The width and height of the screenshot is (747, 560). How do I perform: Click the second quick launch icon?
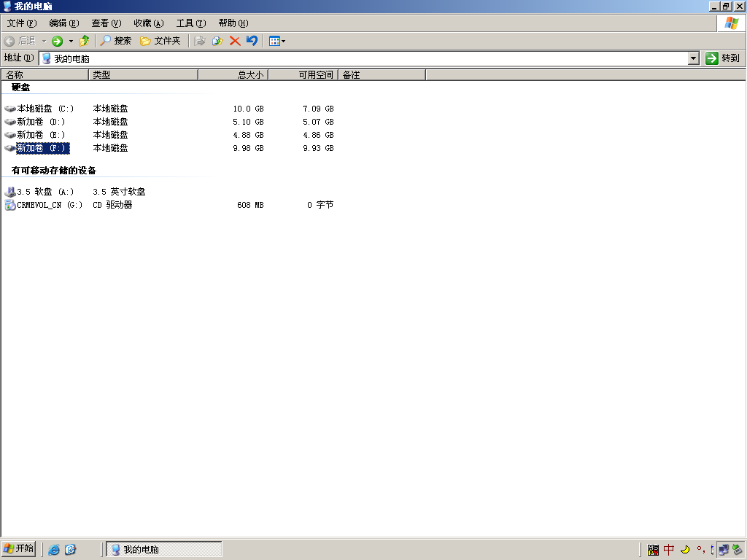[x=71, y=550]
